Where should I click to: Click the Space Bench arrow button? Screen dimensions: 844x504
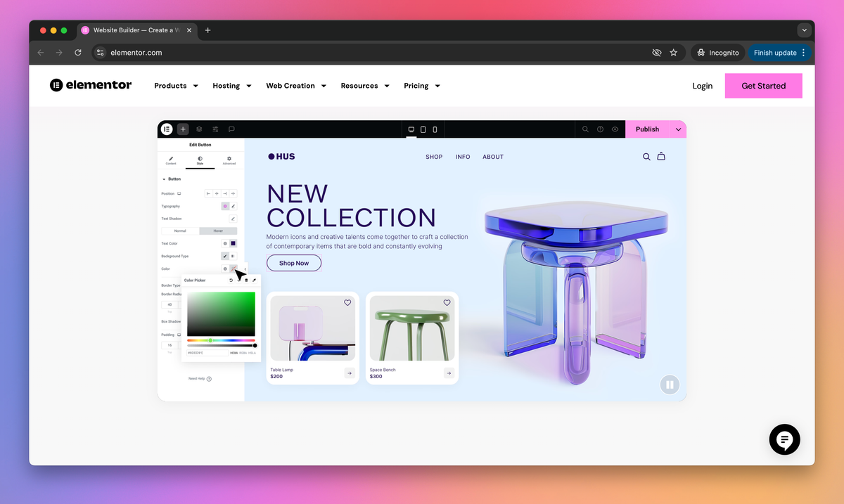tap(449, 373)
